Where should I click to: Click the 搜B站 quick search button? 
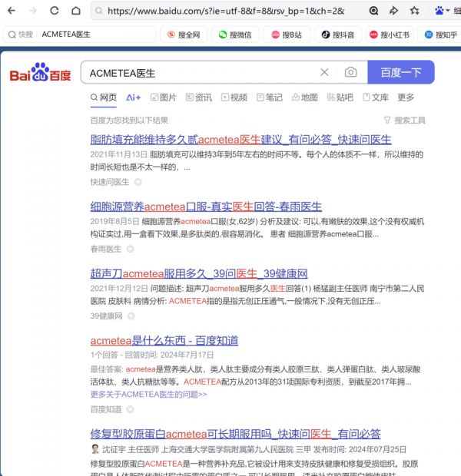click(x=287, y=35)
